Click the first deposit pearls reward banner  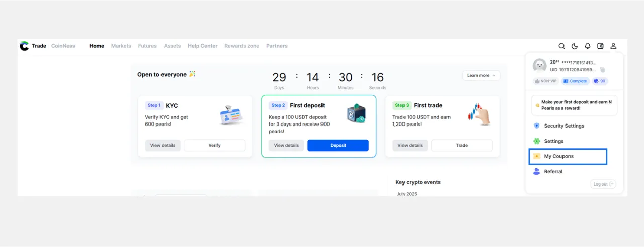[574, 105]
